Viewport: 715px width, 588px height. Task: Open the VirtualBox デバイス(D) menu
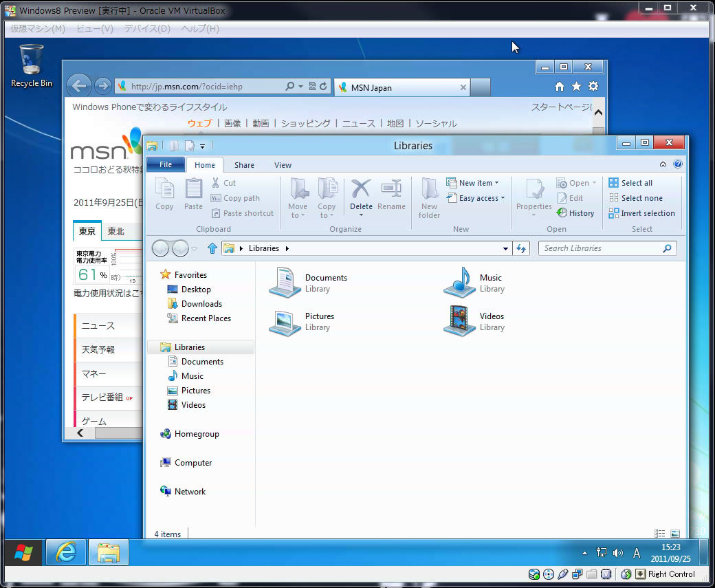pyautogui.click(x=147, y=29)
